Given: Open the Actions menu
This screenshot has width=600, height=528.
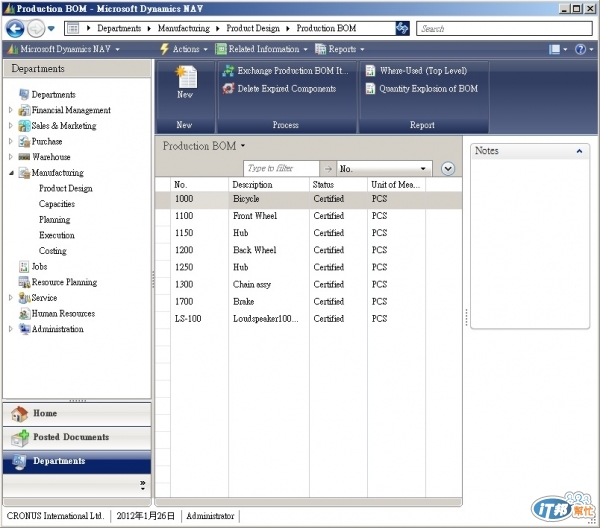Looking at the screenshot, I should [x=184, y=49].
